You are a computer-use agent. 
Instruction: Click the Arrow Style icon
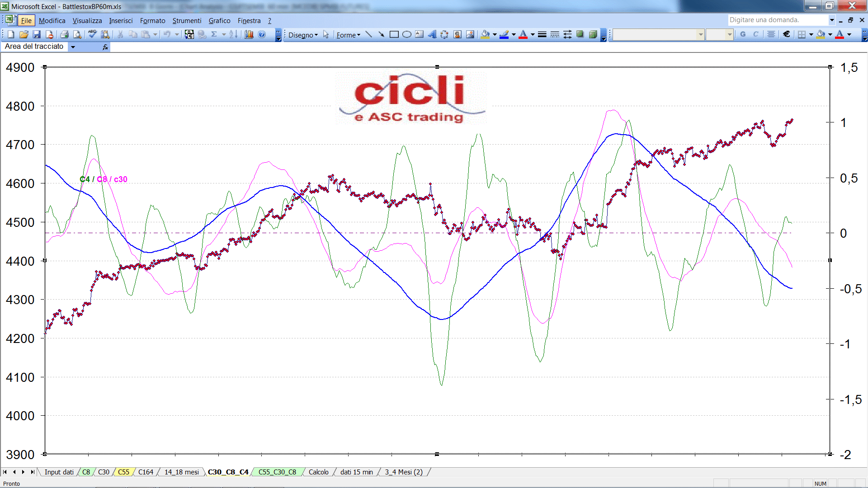[x=567, y=34]
